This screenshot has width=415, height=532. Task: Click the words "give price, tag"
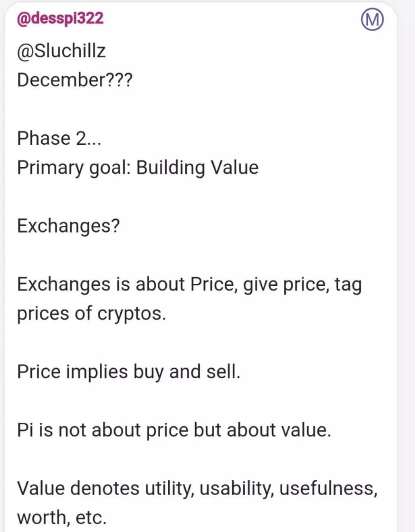[303, 285]
